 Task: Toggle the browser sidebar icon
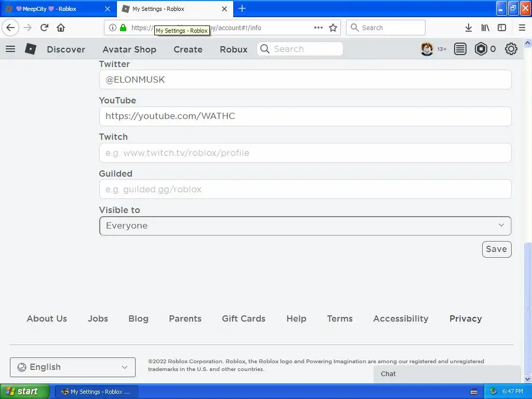point(502,28)
